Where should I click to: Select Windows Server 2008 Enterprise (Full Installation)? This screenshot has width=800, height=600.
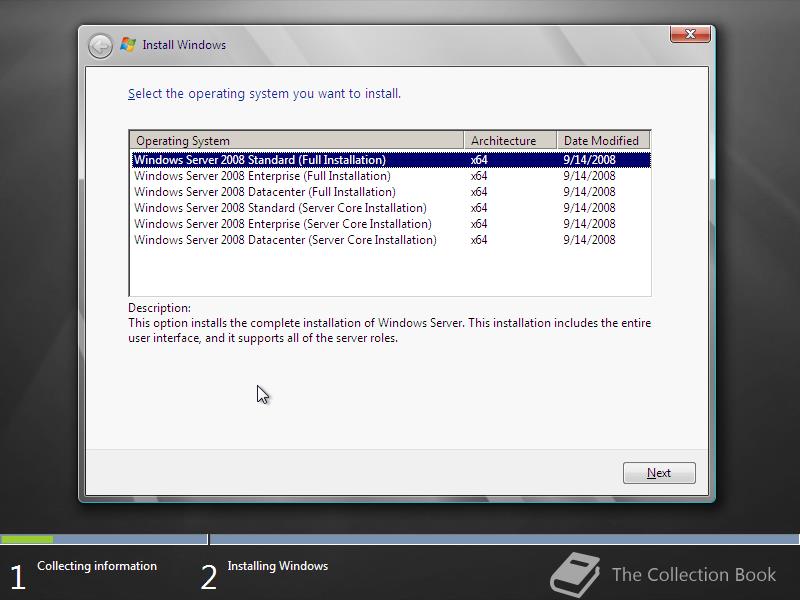coord(391,176)
